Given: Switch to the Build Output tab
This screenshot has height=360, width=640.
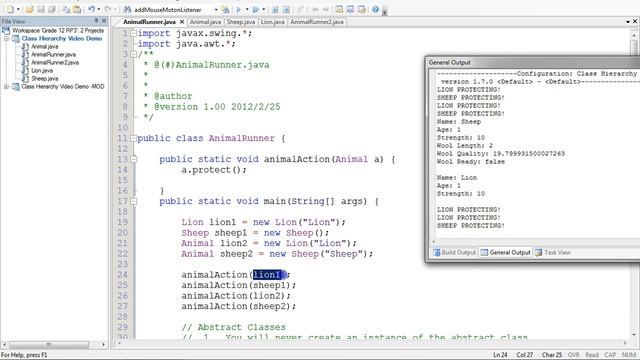Looking at the screenshot, I should 455,253.
